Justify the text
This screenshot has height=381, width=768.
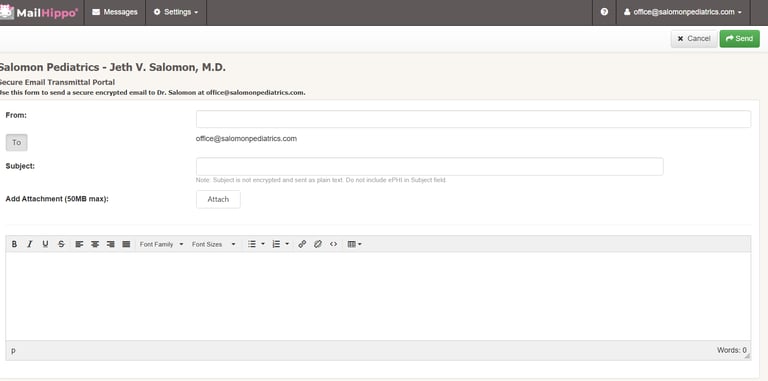(126, 244)
